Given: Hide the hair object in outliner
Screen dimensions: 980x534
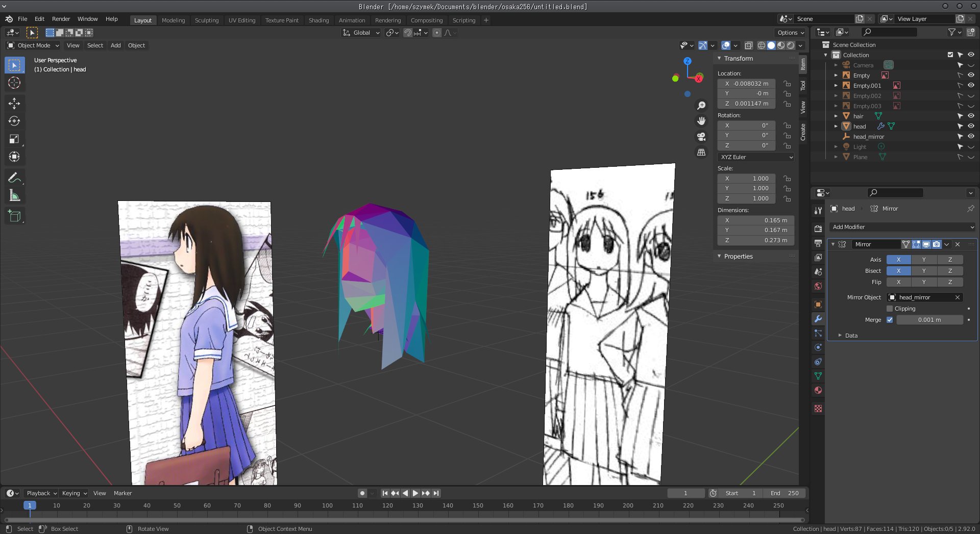Looking at the screenshot, I should (x=971, y=116).
